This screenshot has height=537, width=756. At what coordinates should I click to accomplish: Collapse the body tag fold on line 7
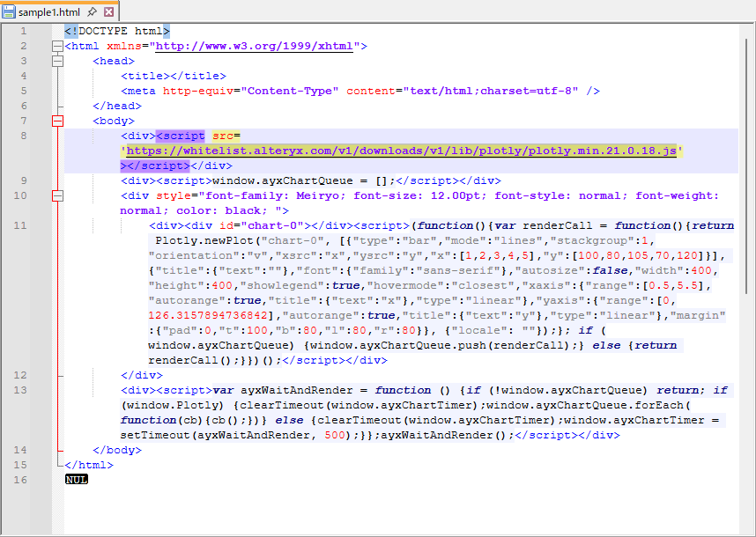click(x=58, y=121)
